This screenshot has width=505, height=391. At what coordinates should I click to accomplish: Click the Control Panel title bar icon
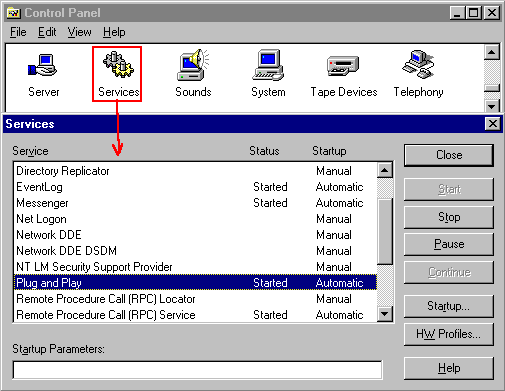(x=14, y=13)
